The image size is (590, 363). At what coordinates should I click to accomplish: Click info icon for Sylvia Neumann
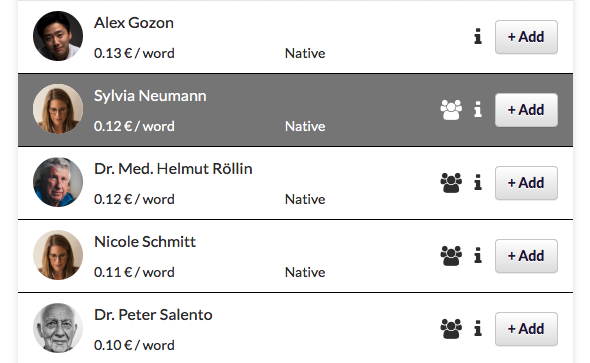(478, 110)
